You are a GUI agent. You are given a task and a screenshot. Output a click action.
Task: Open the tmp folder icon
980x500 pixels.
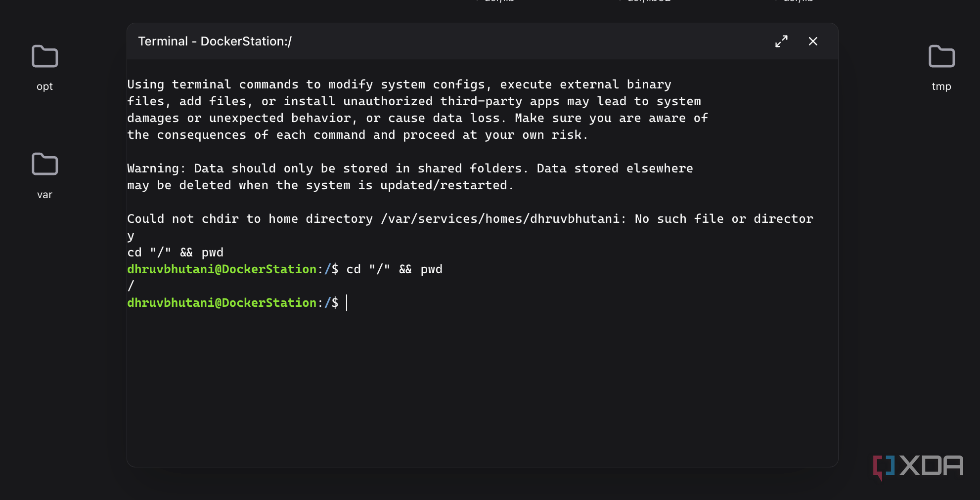pos(941,56)
